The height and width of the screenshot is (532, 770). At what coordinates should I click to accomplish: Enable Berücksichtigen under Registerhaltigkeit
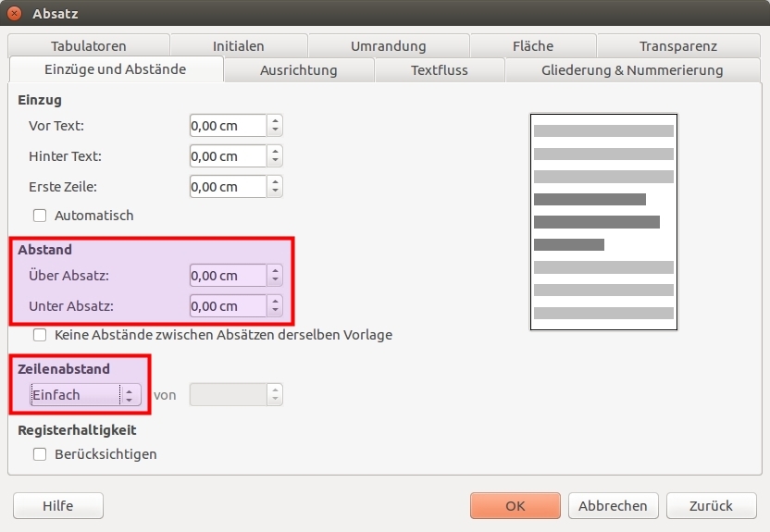40,454
